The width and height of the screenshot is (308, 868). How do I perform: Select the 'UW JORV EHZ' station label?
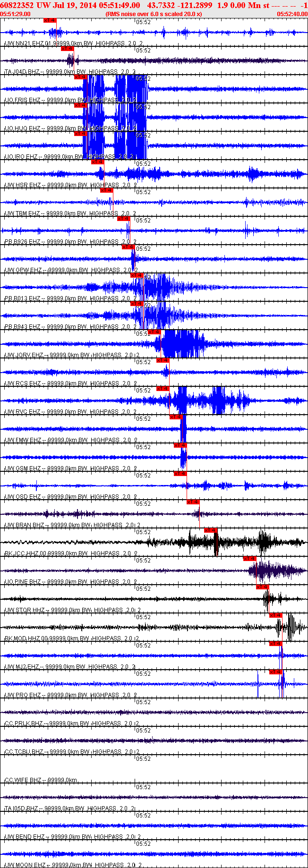[24, 355]
